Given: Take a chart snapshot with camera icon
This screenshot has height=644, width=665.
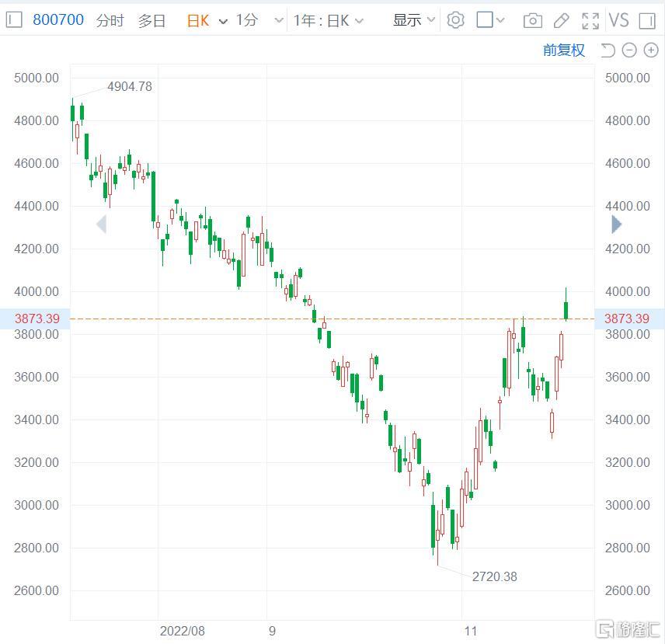Looking at the screenshot, I should click(x=532, y=20).
